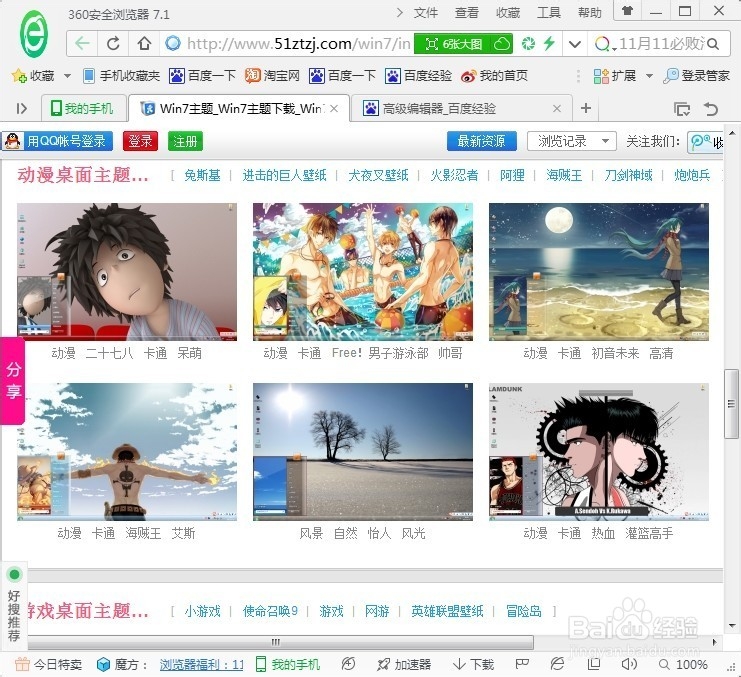741x677 pixels.
Task: Click the search magnifier icon
Action: 714,44
